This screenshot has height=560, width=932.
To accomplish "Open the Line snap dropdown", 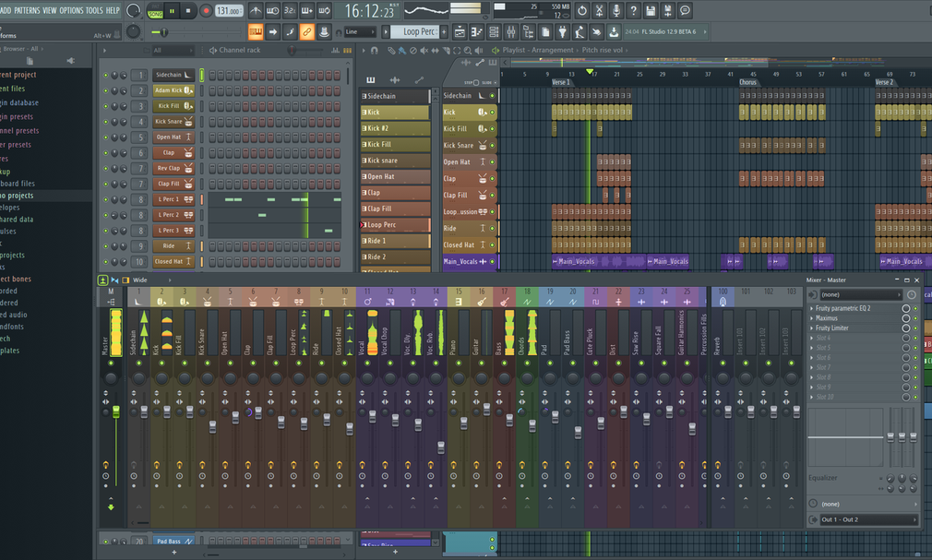I will 360,32.
